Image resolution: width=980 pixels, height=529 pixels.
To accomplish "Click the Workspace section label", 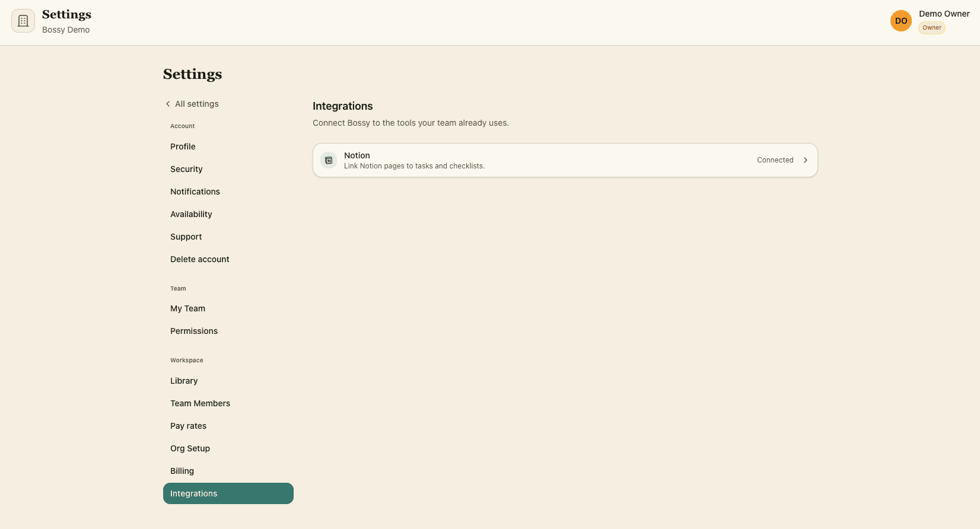I will coord(187,361).
